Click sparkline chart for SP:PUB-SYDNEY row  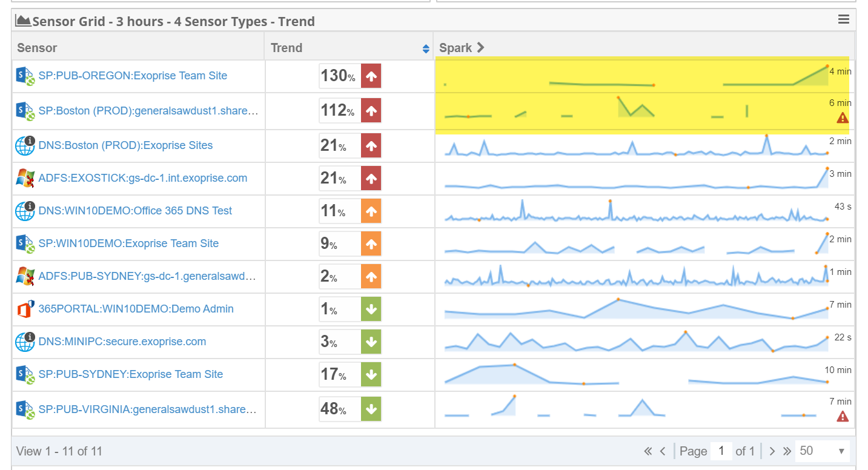click(636, 374)
